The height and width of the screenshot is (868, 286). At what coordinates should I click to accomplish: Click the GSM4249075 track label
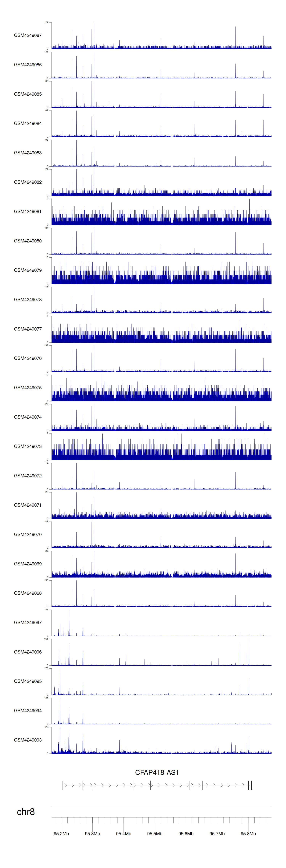click(28, 387)
